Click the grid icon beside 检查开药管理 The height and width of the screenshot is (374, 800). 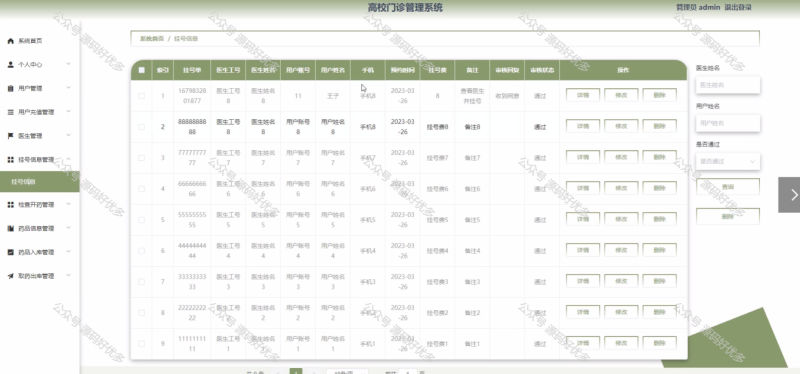[x=11, y=205]
